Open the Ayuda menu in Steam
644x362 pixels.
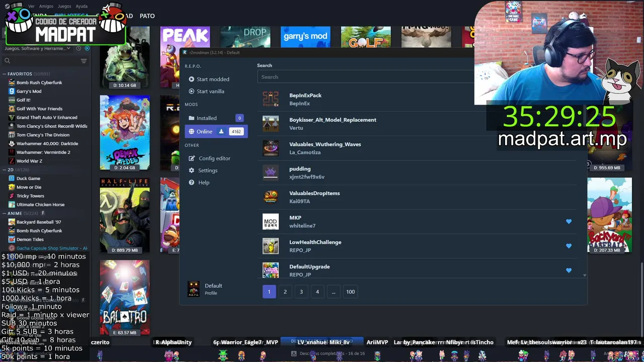pyautogui.click(x=82, y=6)
